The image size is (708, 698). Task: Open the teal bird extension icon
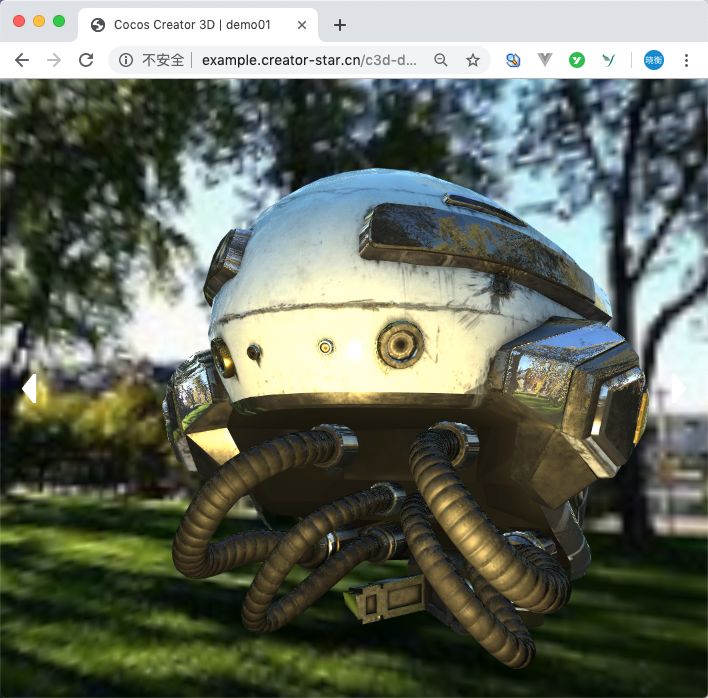(x=608, y=60)
